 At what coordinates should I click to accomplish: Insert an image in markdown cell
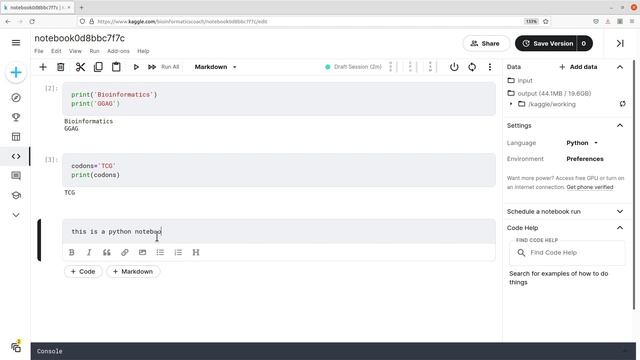pyautogui.click(x=142, y=252)
